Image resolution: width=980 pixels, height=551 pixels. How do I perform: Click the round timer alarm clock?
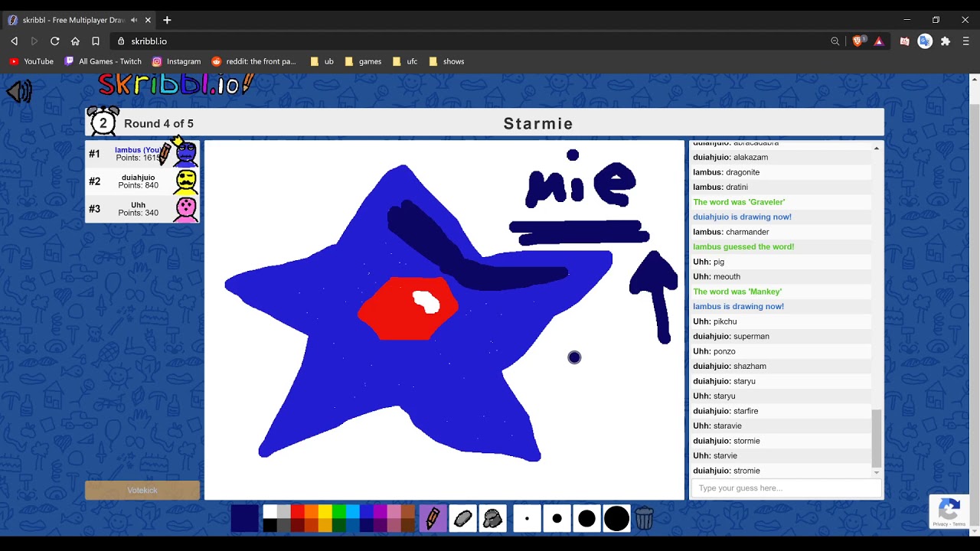pos(103,122)
